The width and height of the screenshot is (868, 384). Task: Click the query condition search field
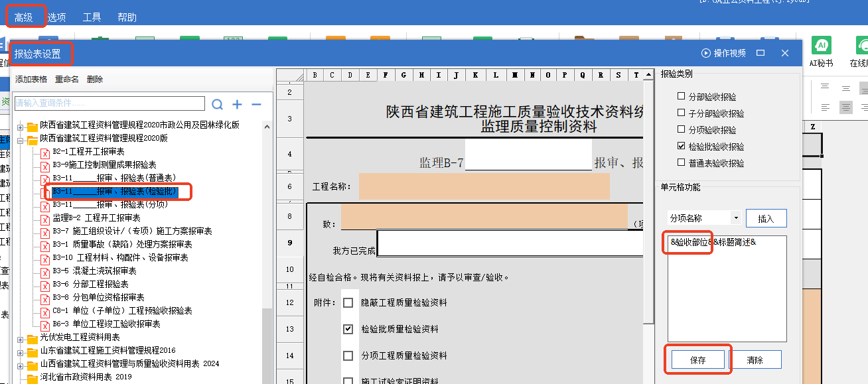tap(109, 103)
